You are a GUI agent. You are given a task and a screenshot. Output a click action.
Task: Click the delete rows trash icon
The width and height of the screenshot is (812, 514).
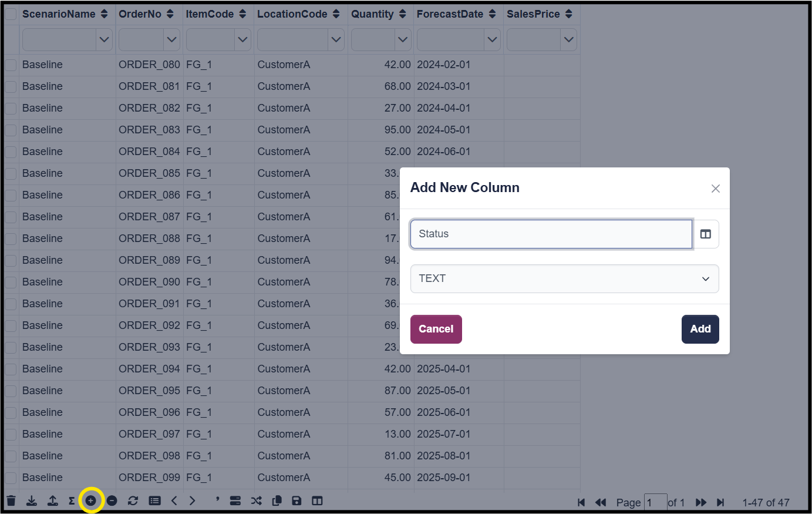pos(11,500)
